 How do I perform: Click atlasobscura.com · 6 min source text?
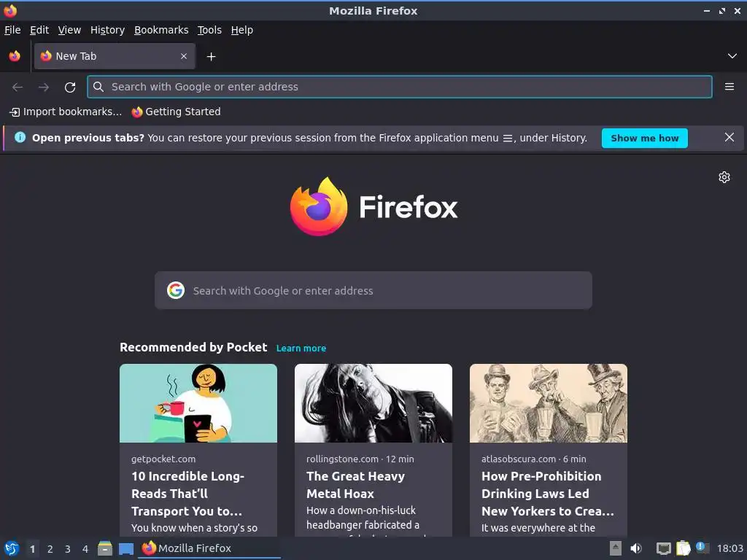(533, 459)
